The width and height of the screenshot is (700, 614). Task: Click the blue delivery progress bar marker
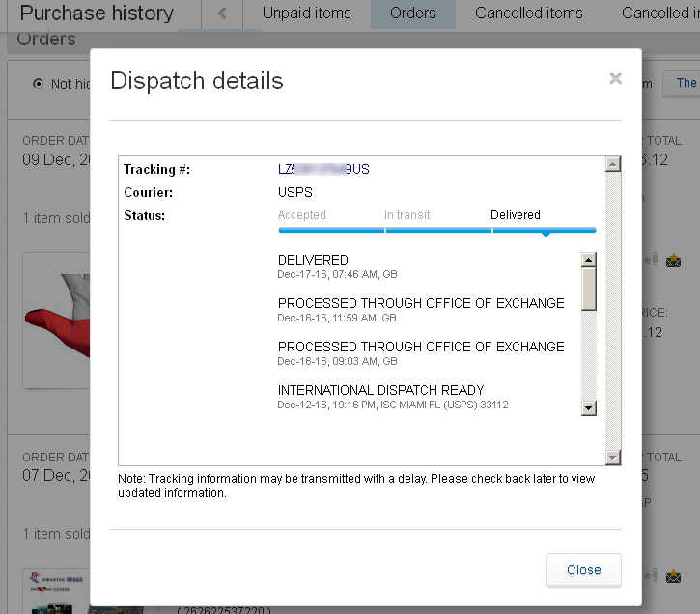[x=546, y=234]
